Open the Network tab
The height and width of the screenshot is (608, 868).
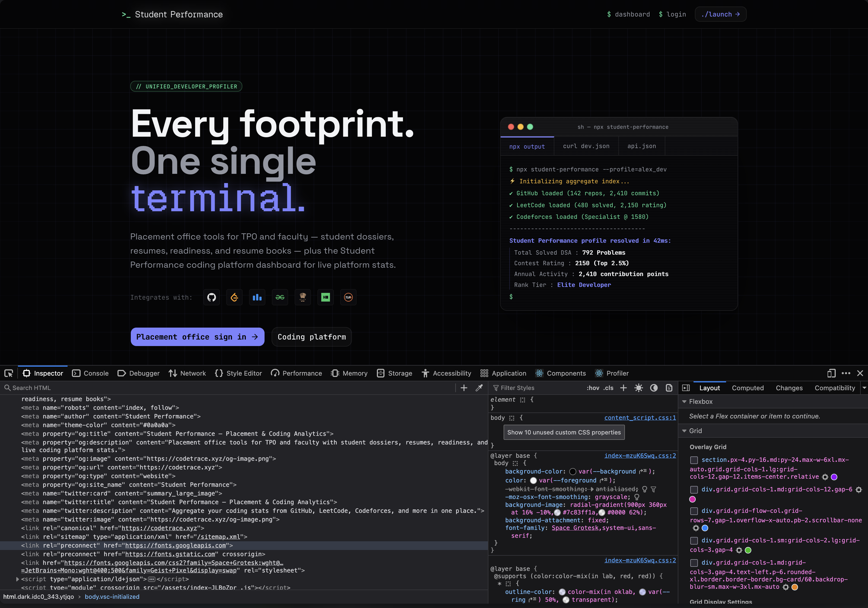[187, 373]
